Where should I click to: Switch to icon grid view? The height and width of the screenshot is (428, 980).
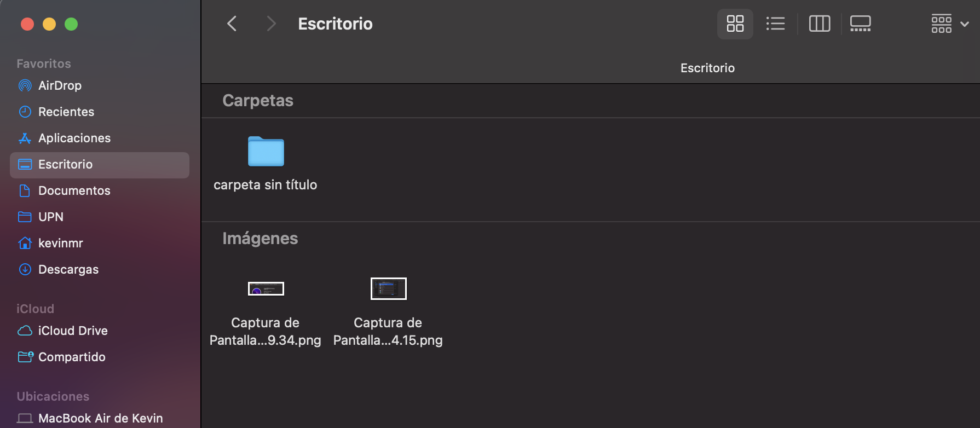click(x=735, y=24)
